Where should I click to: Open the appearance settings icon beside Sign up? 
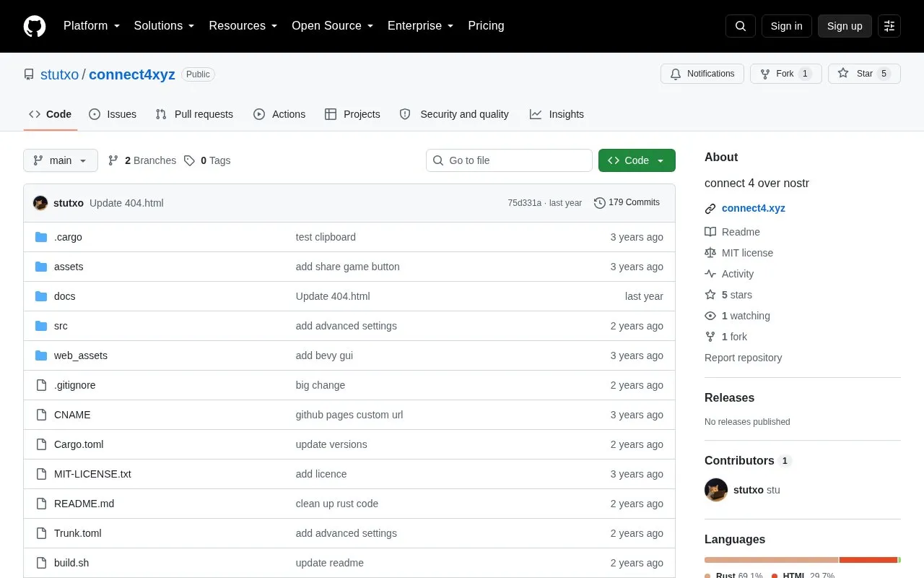[x=889, y=26]
